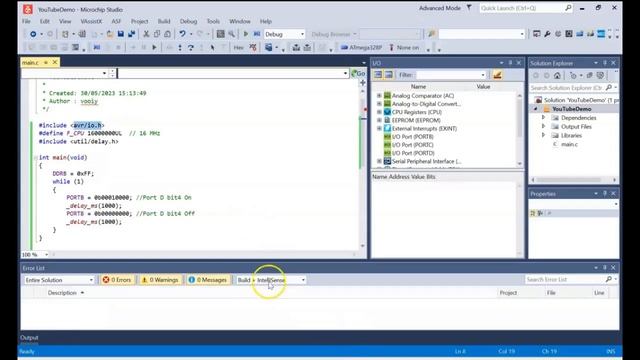Viewport: 640px width, 360px height.
Task: Click the 'None on' debugger tool button
Action: point(404,48)
